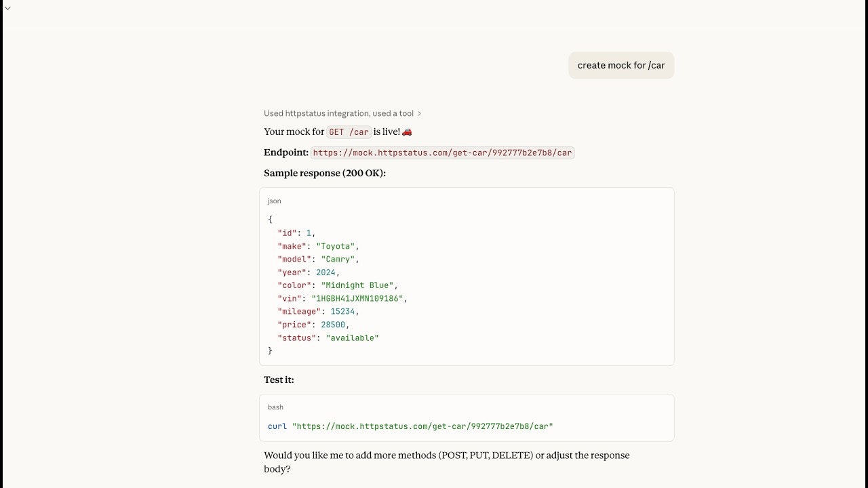Click the json language label on the code block
The image size is (868, 488).
[274, 201]
